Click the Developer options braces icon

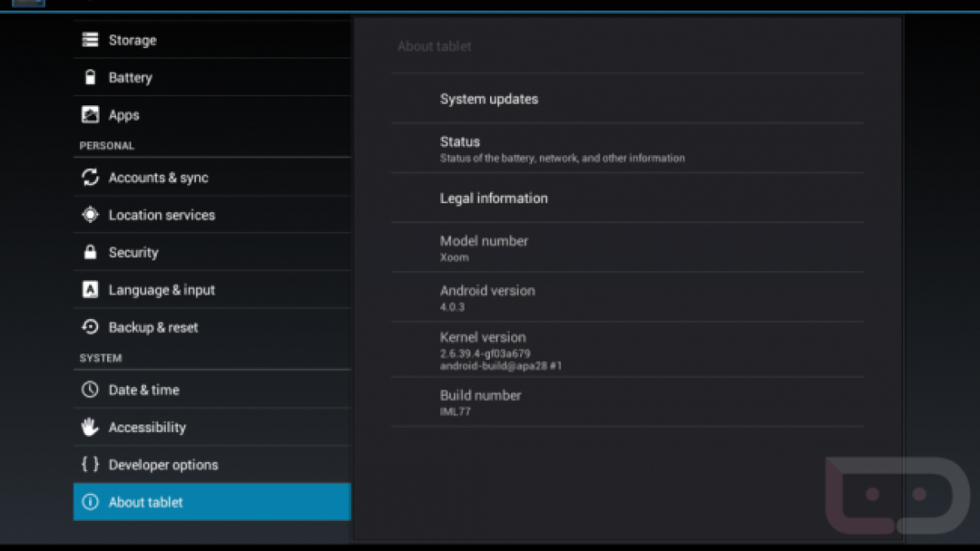pos(90,464)
